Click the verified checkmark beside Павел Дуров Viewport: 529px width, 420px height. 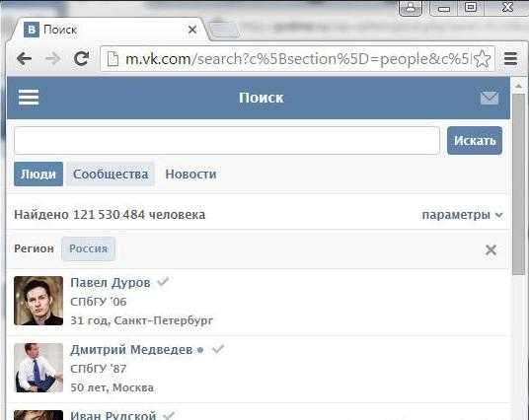click(x=163, y=281)
